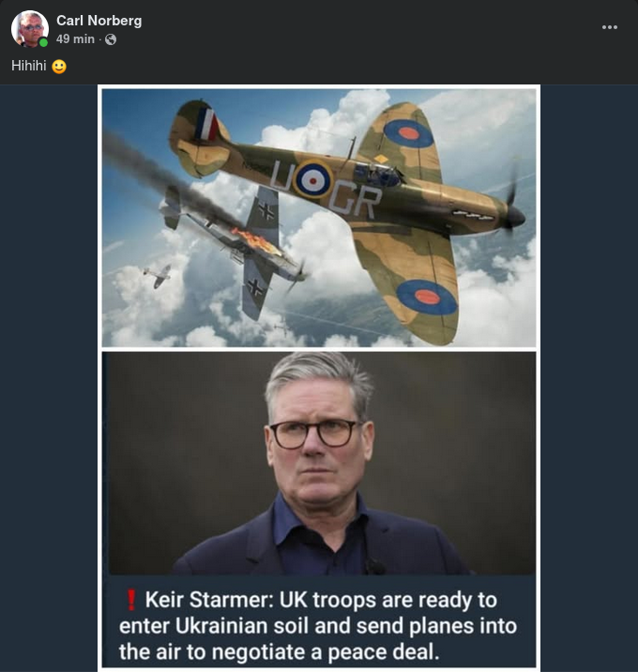Click Starmer's glasses in the photo
The height and width of the screenshot is (672, 638).
pyautogui.click(x=314, y=434)
